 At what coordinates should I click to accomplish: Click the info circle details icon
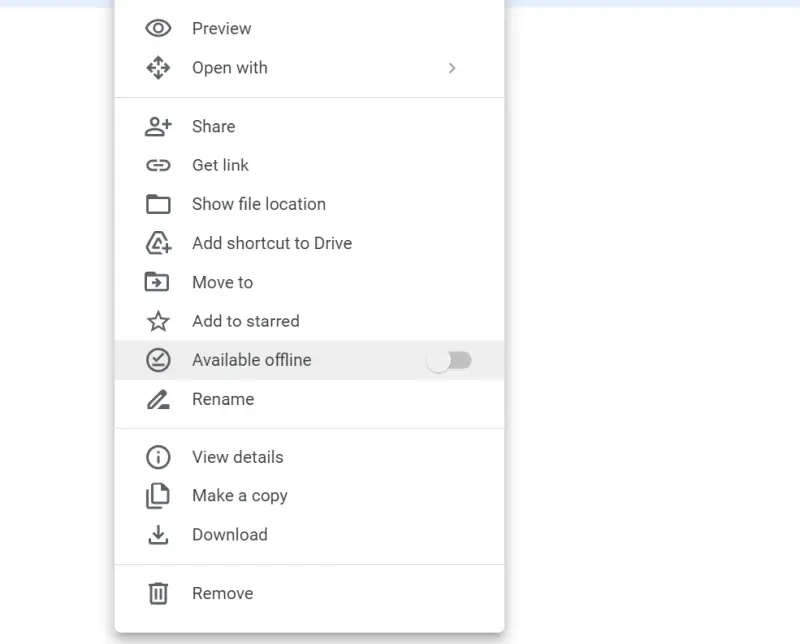coord(158,457)
